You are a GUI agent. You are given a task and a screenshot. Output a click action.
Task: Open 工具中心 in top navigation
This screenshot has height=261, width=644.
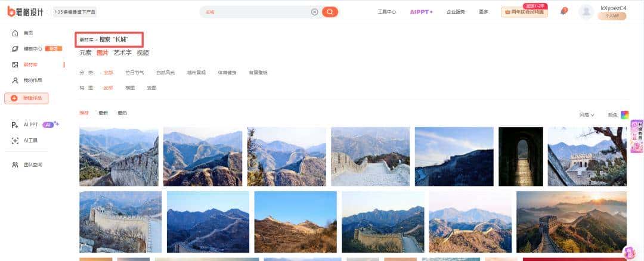(387, 12)
